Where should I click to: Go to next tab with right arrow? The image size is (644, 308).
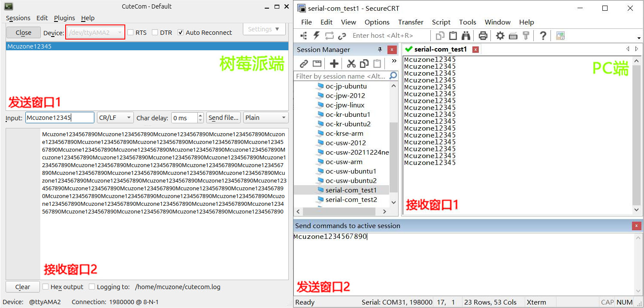637,49
